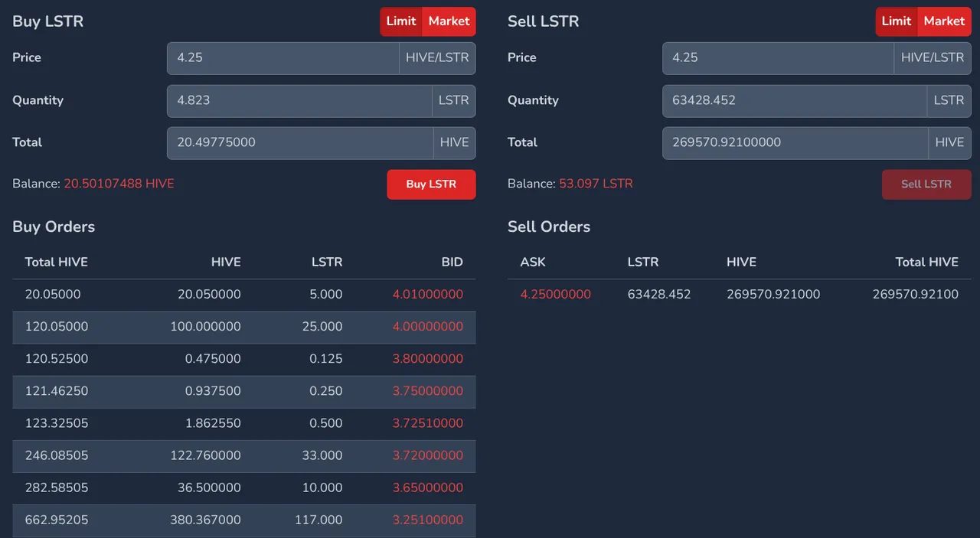Viewport: 980px width, 538px height.
Task: Select Market order type in Buy LSTR
Action: [x=449, y=21]
